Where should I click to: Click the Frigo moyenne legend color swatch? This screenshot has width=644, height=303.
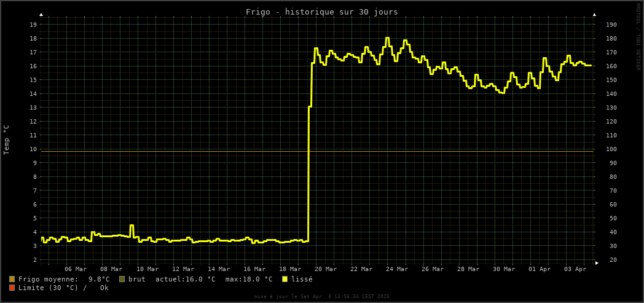click(x=12, y=279)
